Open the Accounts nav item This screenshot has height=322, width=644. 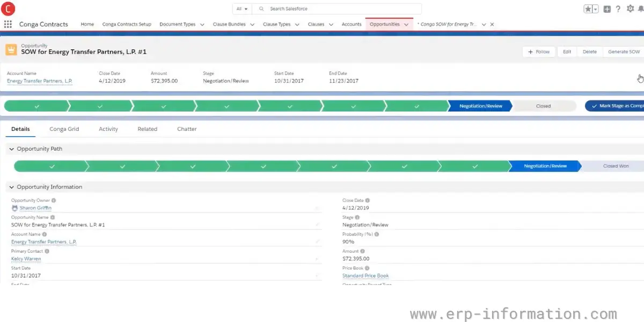[352, 24]
